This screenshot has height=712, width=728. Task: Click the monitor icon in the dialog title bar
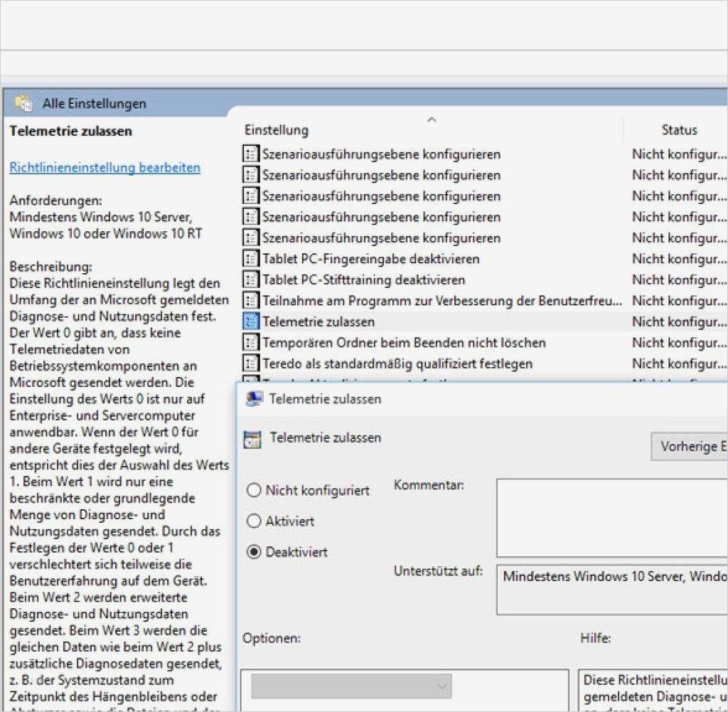click(254, 398)
